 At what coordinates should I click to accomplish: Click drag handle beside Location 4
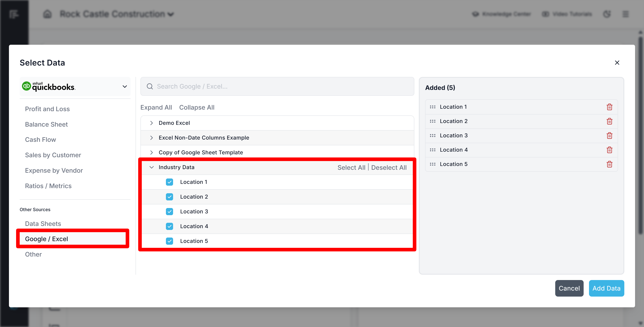tap(432, 150)
